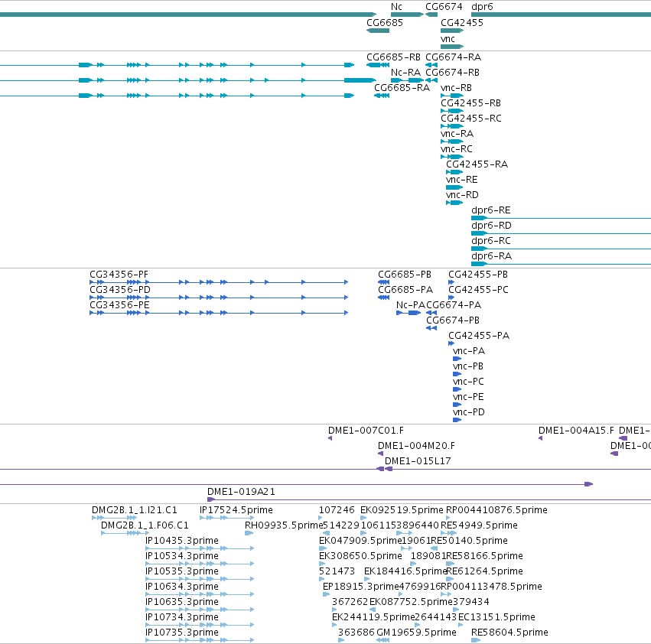Click the DME1-019A21 clone label
This screenshot has height=644, width=651.
point(241,492)
